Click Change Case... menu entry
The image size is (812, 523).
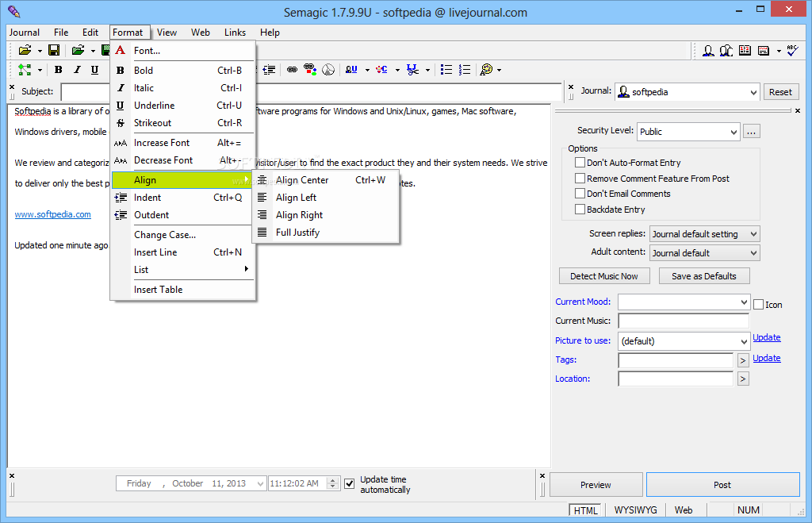coord(183,235)
